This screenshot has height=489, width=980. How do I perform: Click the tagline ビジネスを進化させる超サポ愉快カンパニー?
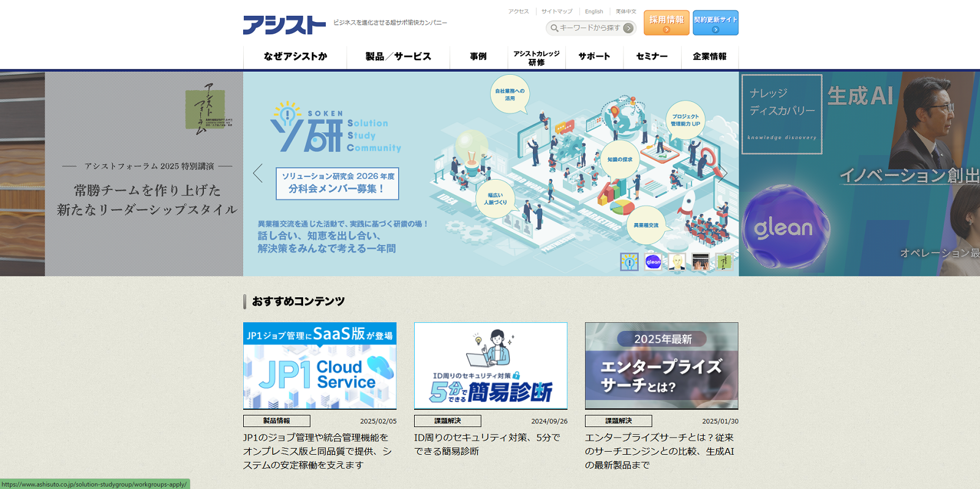pos(390,23)
